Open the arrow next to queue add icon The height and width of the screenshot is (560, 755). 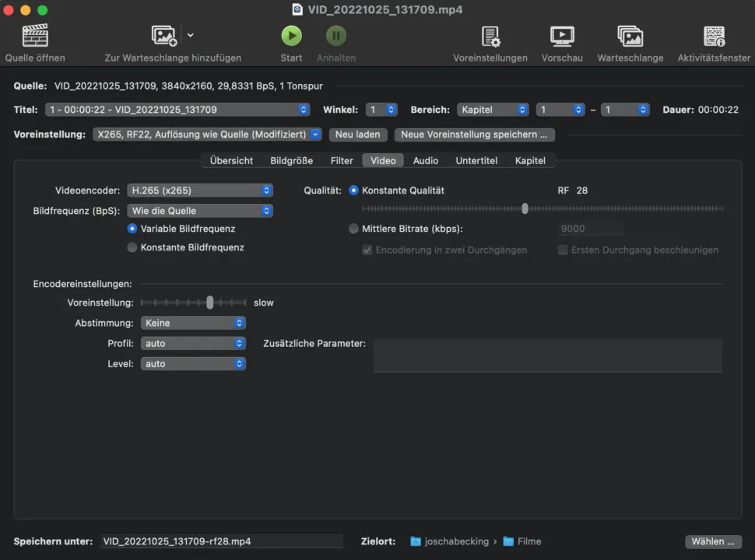191,35
